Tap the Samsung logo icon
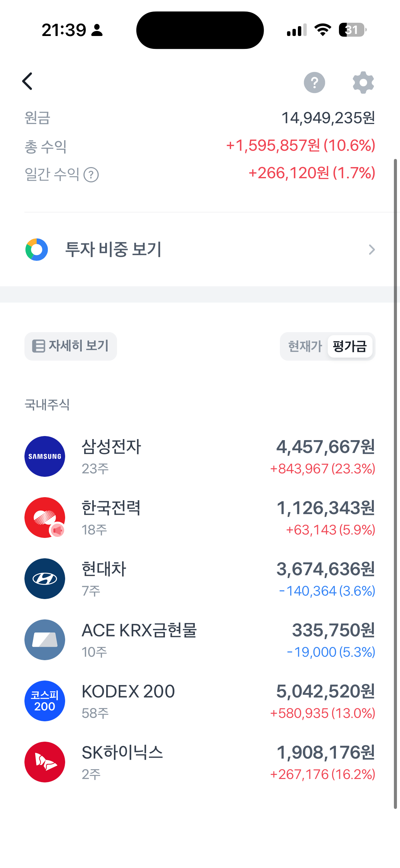The width and height of the screenshot is (400, 868). (45, 456)
